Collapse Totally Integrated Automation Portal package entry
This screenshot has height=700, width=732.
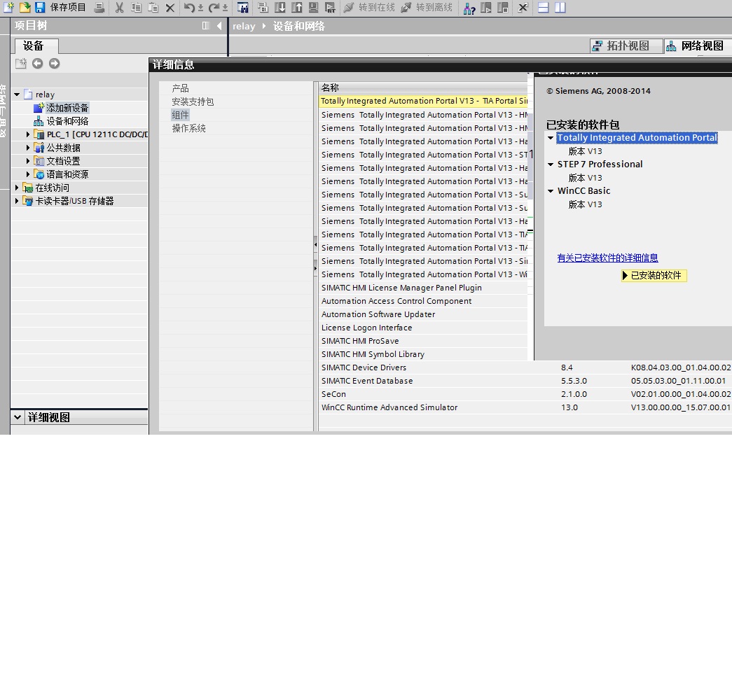click(x=551, y=138)
